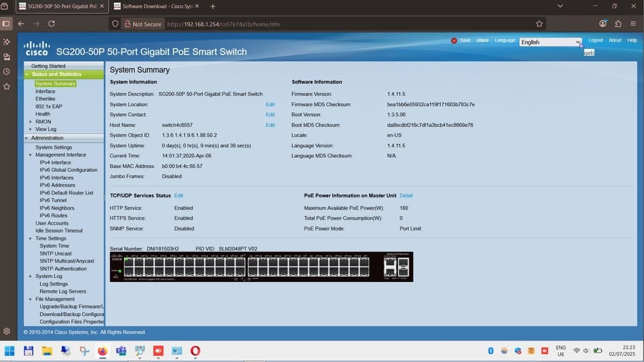Expand the RMON tree node

point(30,122)
